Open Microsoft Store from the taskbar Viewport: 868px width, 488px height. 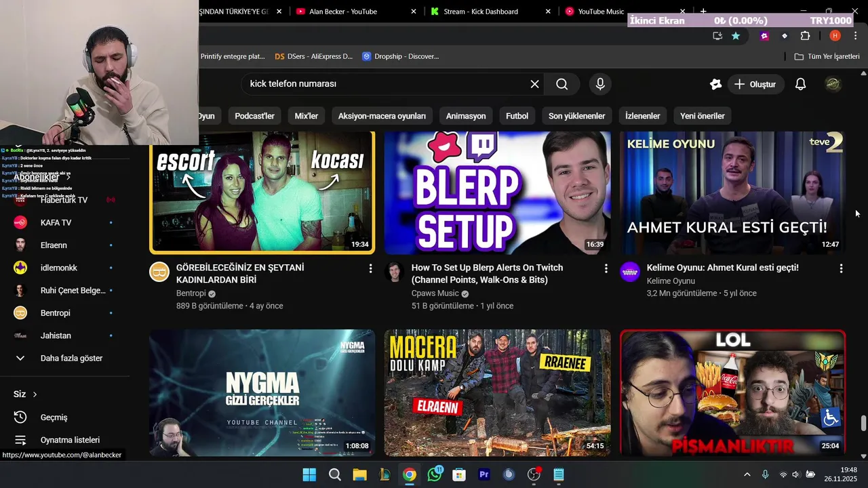pos(459,474)
